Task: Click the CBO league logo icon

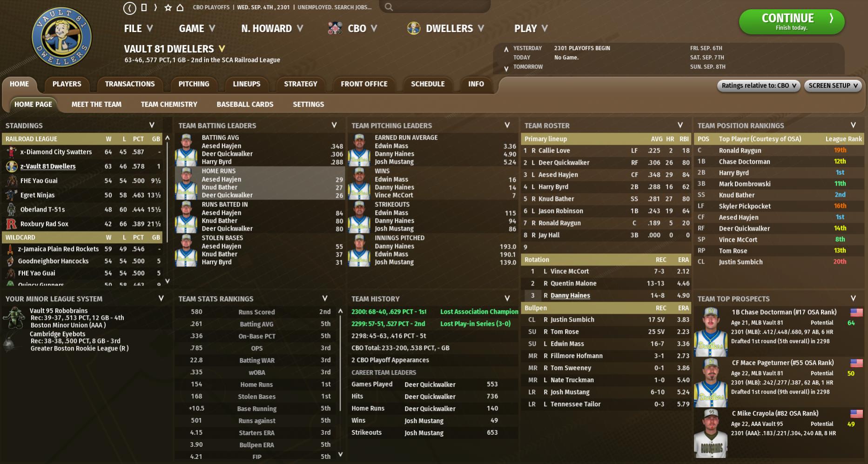Action: pos(335,28)
